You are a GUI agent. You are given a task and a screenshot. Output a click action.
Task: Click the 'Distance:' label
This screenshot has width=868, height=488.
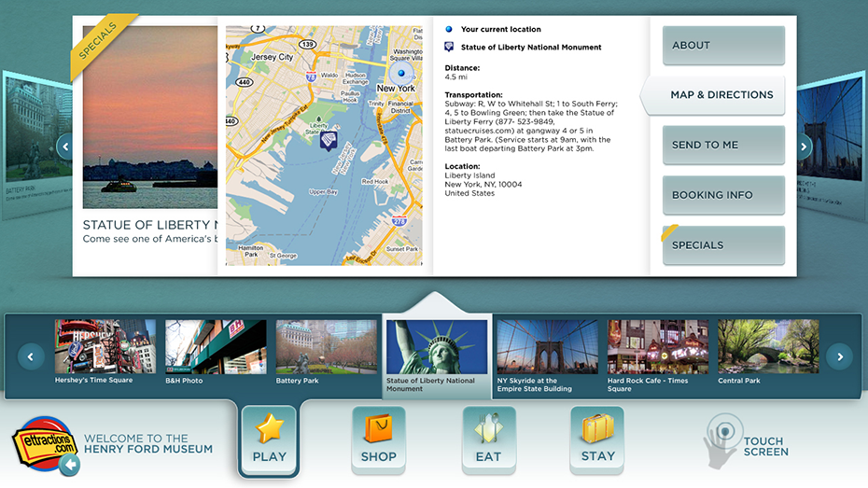pyautogui.click(x=462, y=68)
